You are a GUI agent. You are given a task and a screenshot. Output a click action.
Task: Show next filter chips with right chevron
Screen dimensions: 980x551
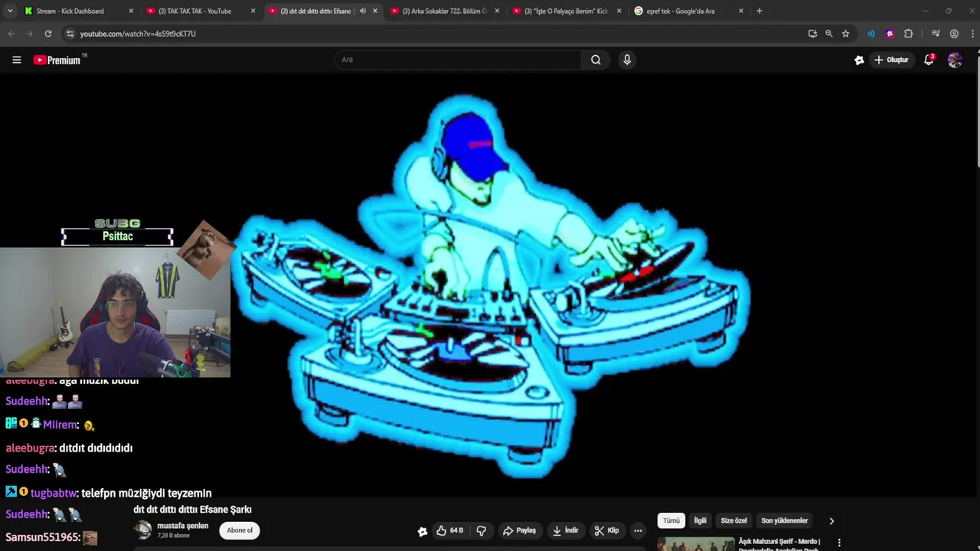click(x=831, y=521)
